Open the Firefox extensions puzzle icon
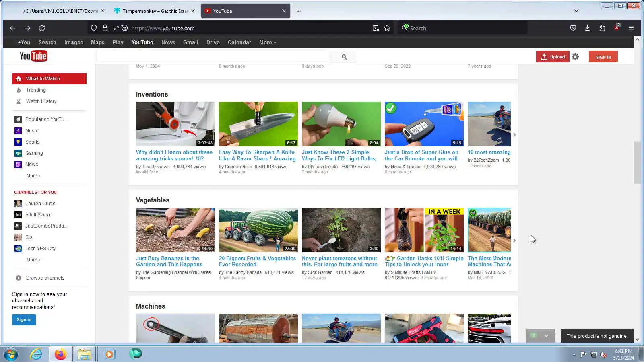644x362 pixels. pos(602,28)
